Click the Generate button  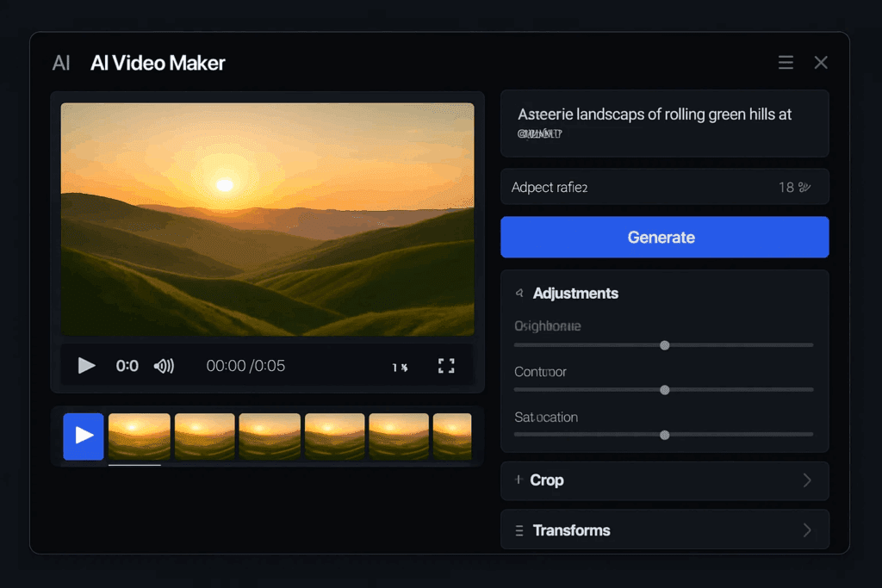tap(664, 237)
